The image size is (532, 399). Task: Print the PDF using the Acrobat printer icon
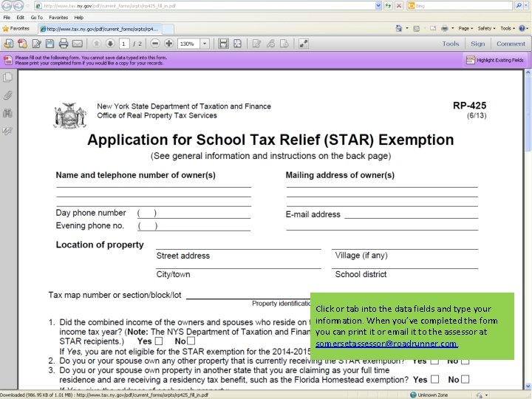coord(64,44)
